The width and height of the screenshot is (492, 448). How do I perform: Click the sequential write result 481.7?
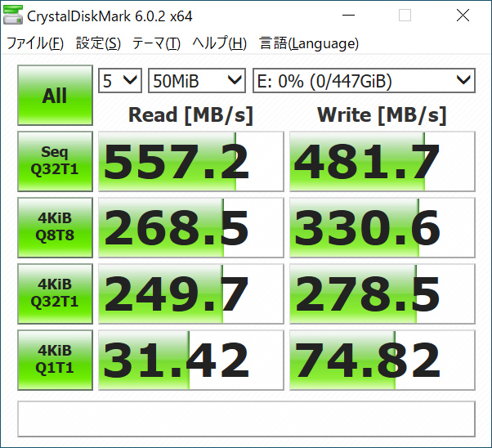(x=382, y=161)
